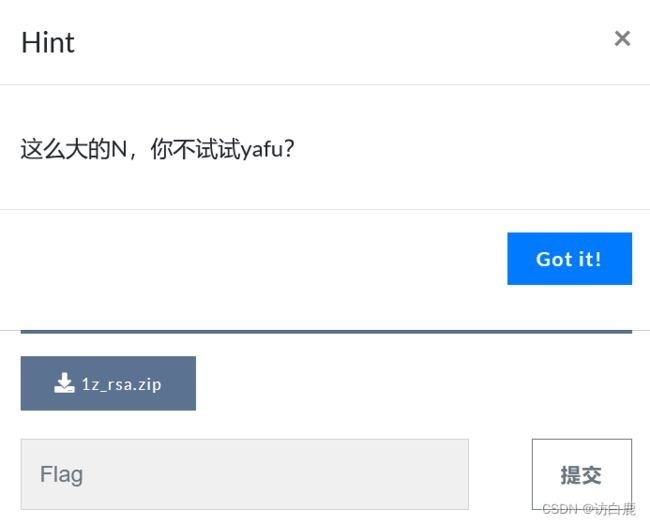
Task: Focus the Flag input field
Action: [x=245, y=474]
